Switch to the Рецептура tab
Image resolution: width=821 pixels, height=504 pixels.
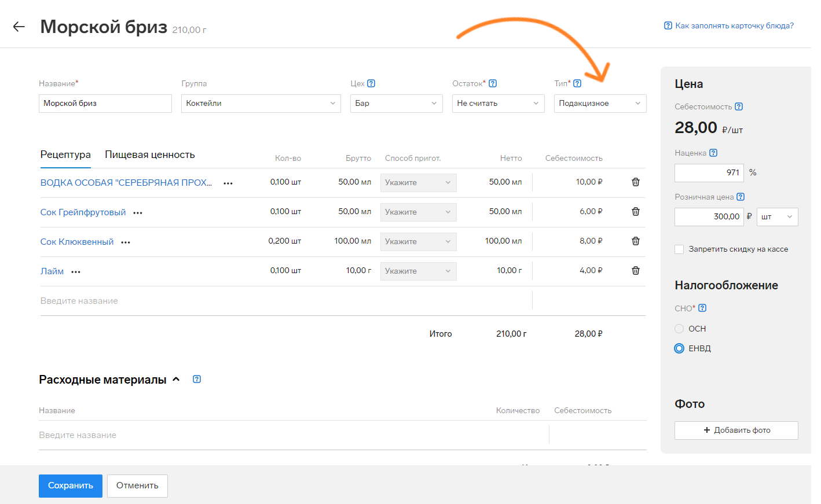(x=65, y=154)
